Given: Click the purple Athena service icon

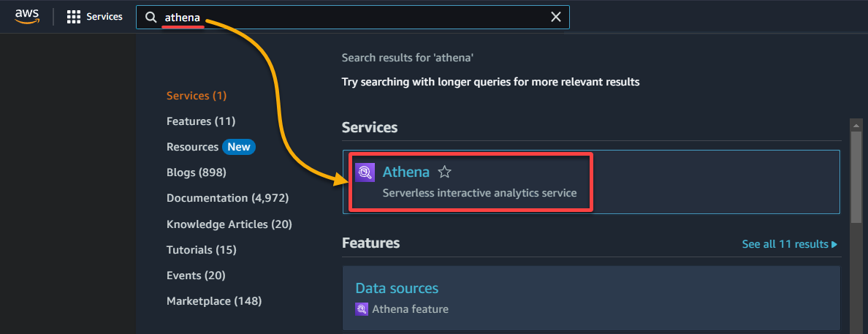Looking at the screenshot, I should (x=365, y=172).
